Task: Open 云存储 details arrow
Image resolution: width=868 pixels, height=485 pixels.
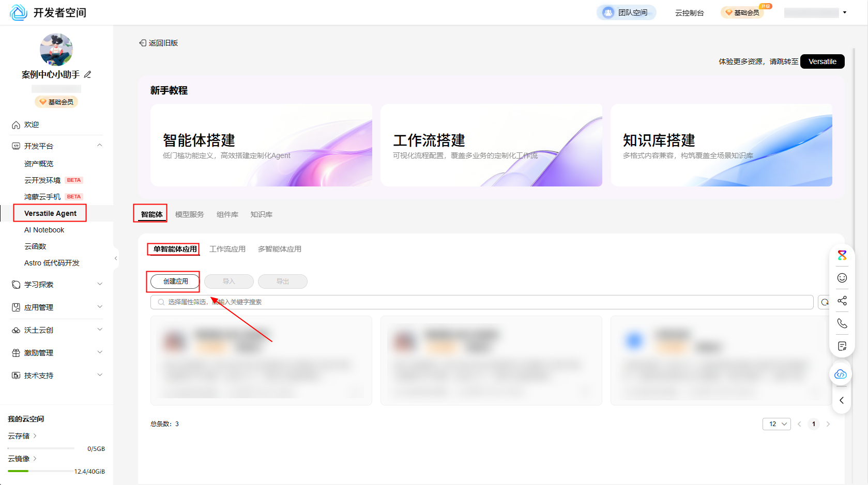Action: (x=35, y=436)
